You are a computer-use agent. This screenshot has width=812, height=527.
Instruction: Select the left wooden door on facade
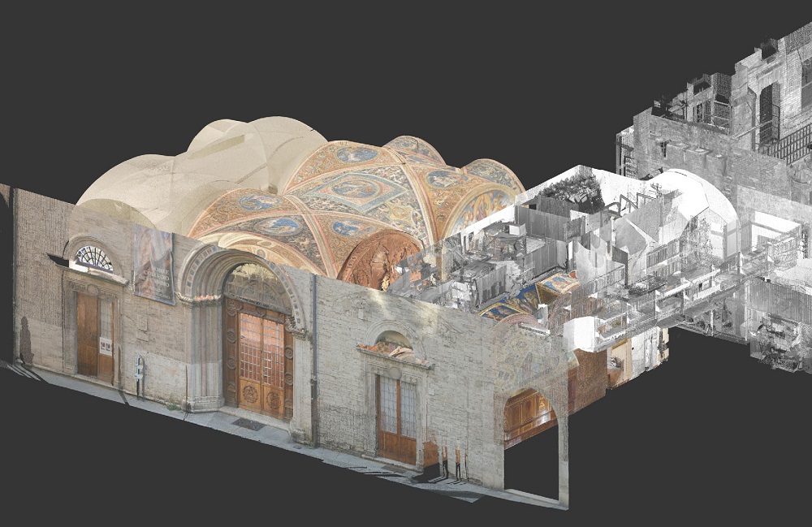pyautogui.click(x=95, y=336)
